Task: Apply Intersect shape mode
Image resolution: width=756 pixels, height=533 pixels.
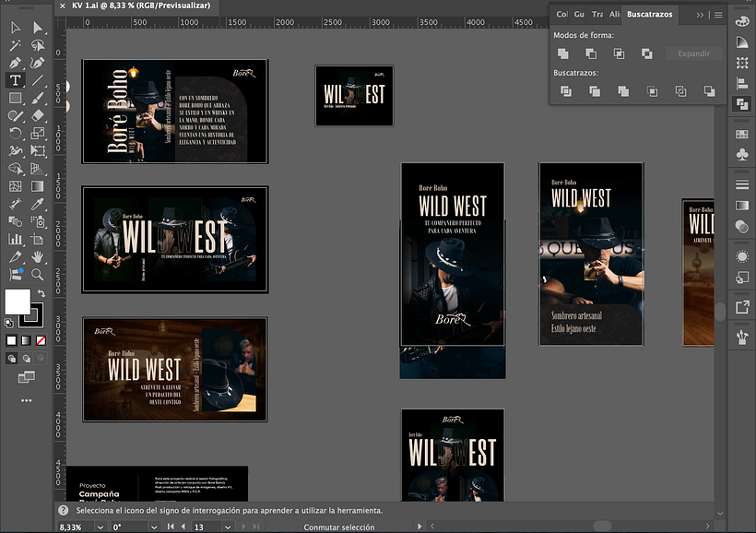Action: [619, 53]
